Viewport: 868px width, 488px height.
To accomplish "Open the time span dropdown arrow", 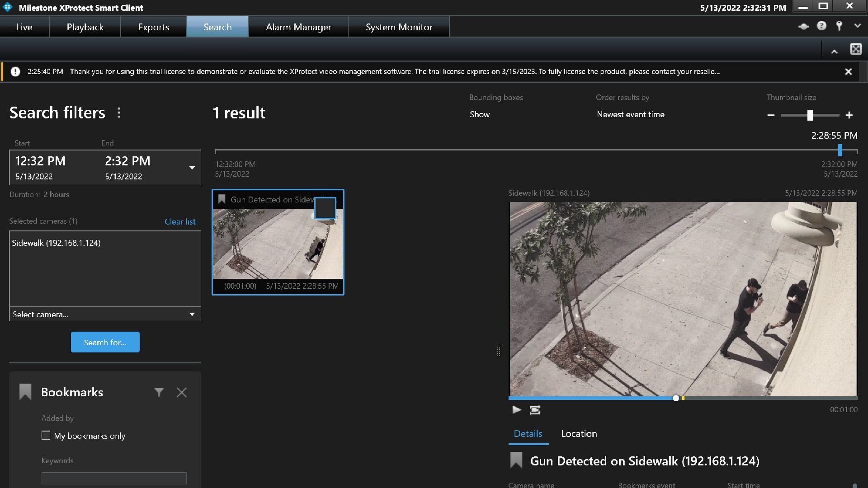I will tap(192, 168).
